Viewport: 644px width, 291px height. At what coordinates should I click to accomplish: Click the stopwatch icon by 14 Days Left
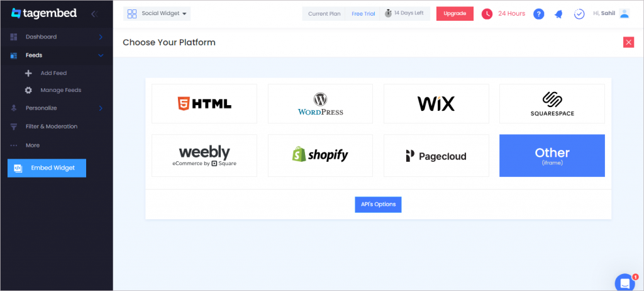(x=388, y=13)
